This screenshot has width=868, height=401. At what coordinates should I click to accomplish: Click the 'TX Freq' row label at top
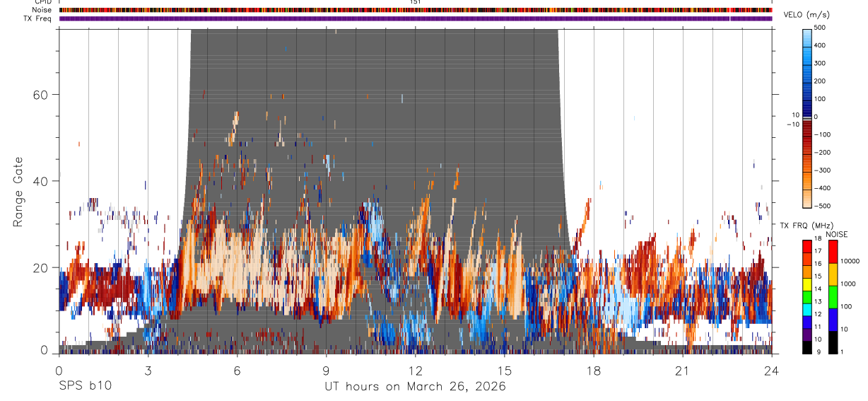point(37,18)
